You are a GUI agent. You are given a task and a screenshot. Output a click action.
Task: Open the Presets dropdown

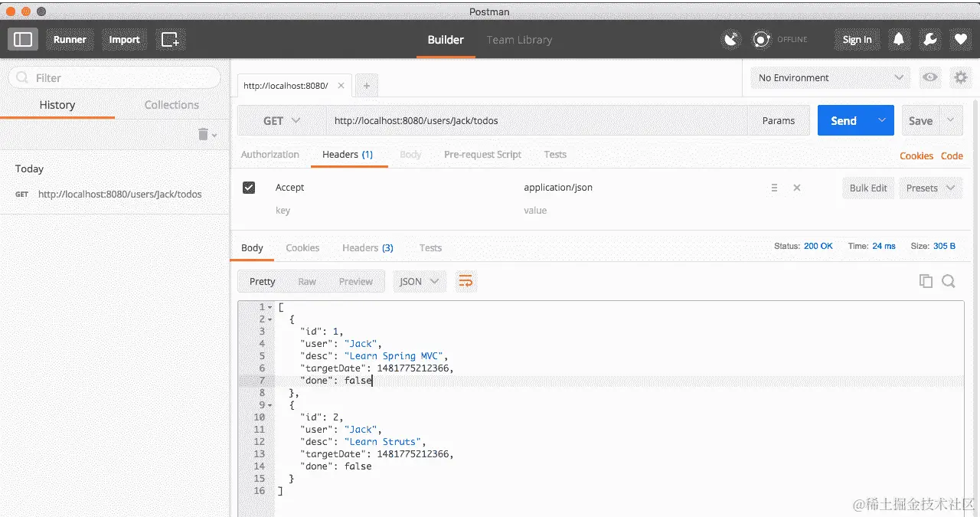click(930, 188)
